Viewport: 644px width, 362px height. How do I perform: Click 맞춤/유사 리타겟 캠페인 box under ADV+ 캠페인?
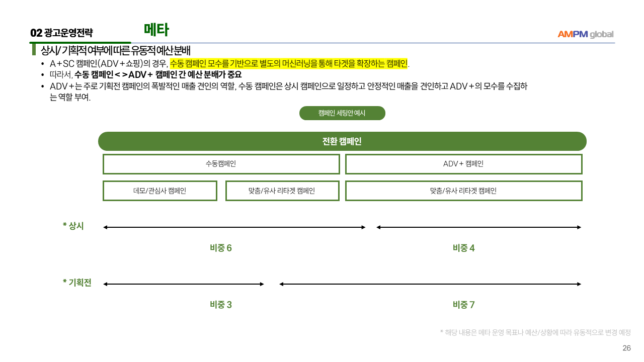(463, 191)
